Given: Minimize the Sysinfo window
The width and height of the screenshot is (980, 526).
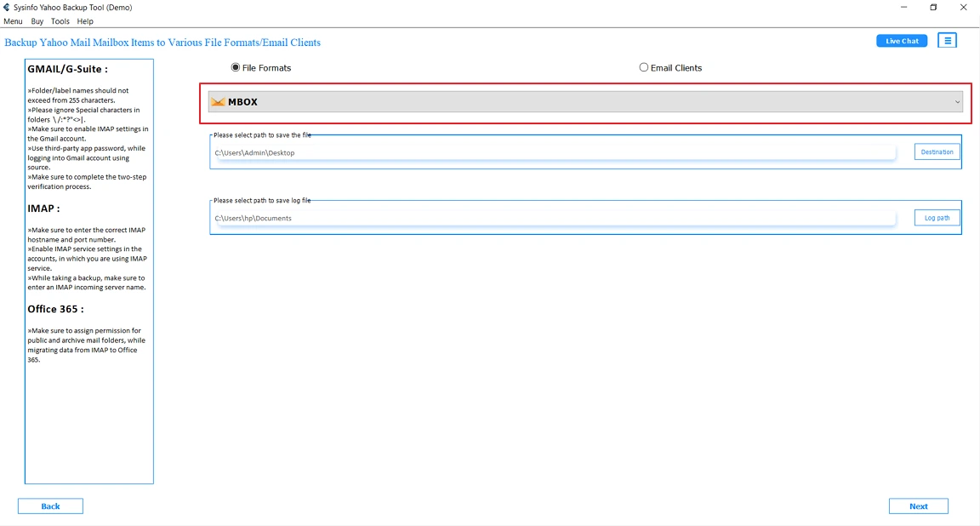Looking at the screenshot, I should (x=903, y=8).
